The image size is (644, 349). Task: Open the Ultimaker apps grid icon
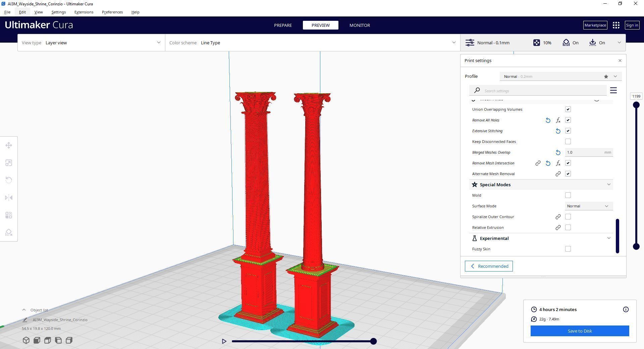point(616,25)
